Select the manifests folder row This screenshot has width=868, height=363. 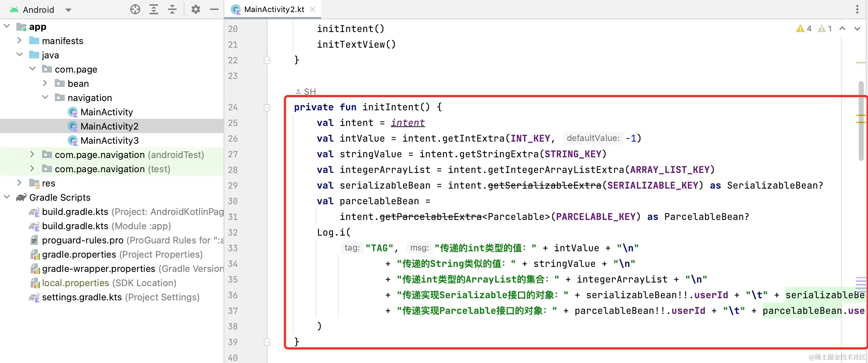point(112,41)
